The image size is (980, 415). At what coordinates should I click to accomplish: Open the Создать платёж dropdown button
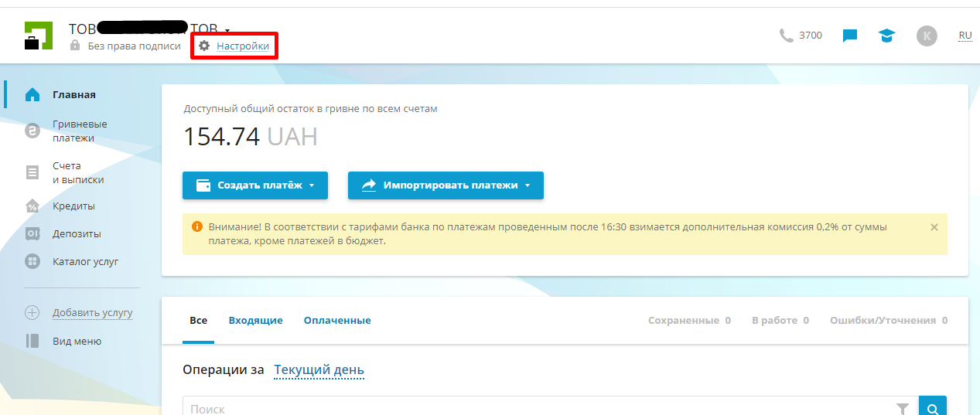pos(255,185)
